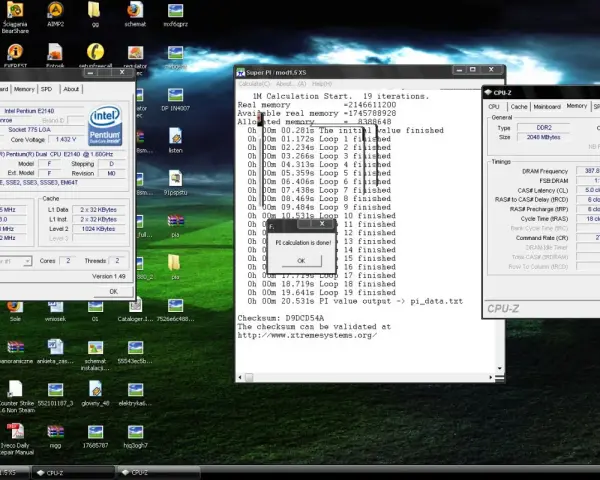Image resolution: width=600 pixels, height=480 pixels.
Task: Switch to SPD tab in left CPU-Z window
Action: click(x=46, y=89)
